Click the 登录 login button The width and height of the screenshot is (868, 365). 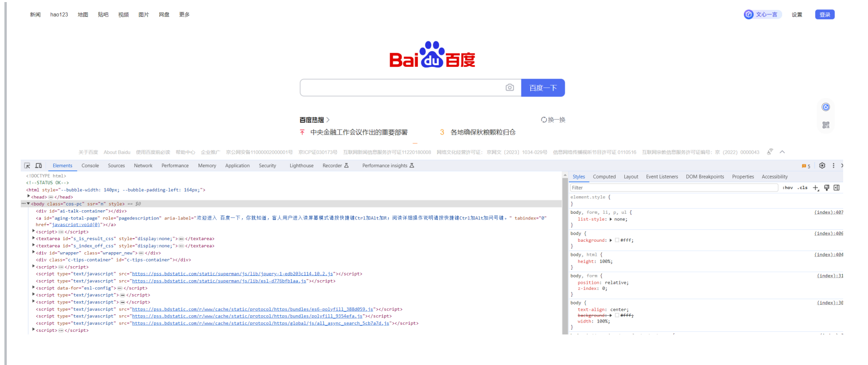click(x=825, y=14)
